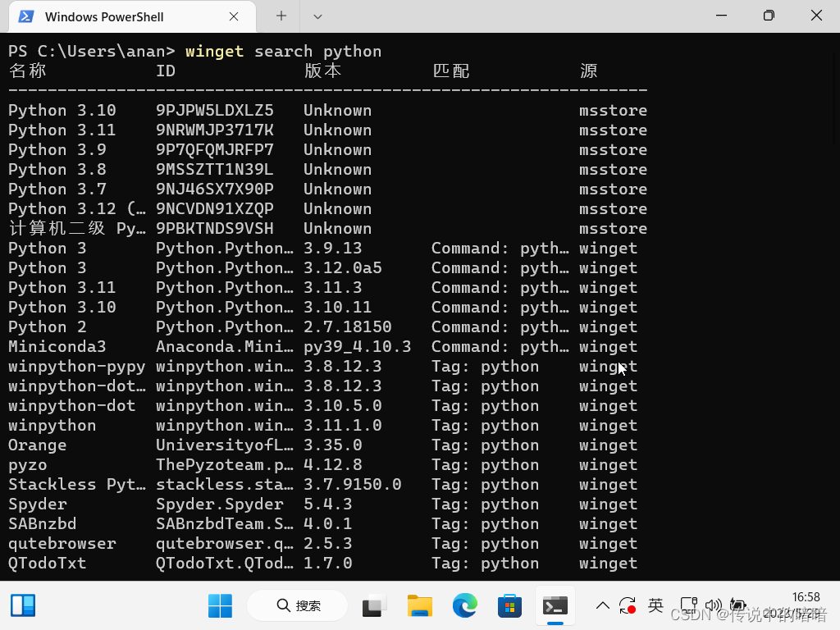This screenshot has width=840, height=630.
Task: Click the 计算机二级 Py… package name
Action: coord(77,229)
